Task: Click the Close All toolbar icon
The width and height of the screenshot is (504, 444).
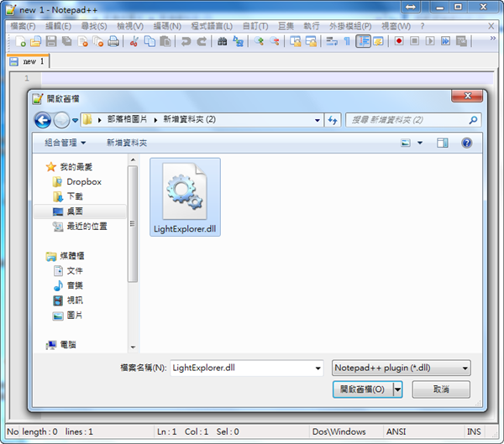Action: pyautogui.click(x=97, y=41)
